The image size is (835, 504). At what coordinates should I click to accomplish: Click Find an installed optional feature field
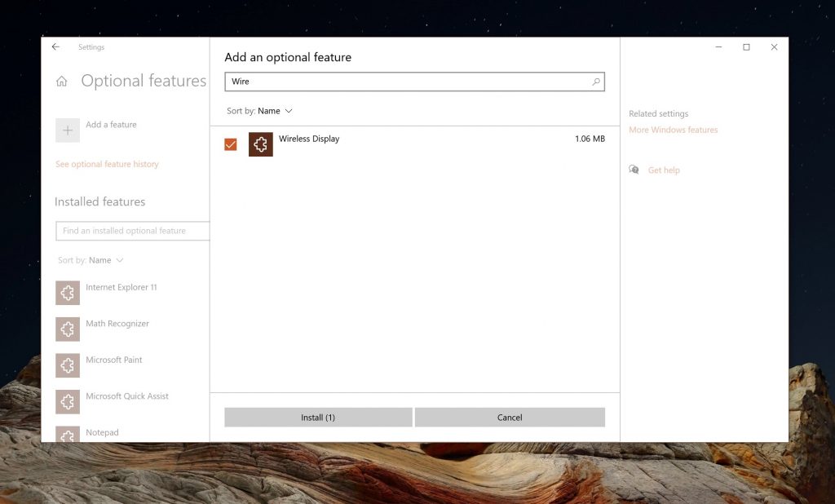[133, 231]
